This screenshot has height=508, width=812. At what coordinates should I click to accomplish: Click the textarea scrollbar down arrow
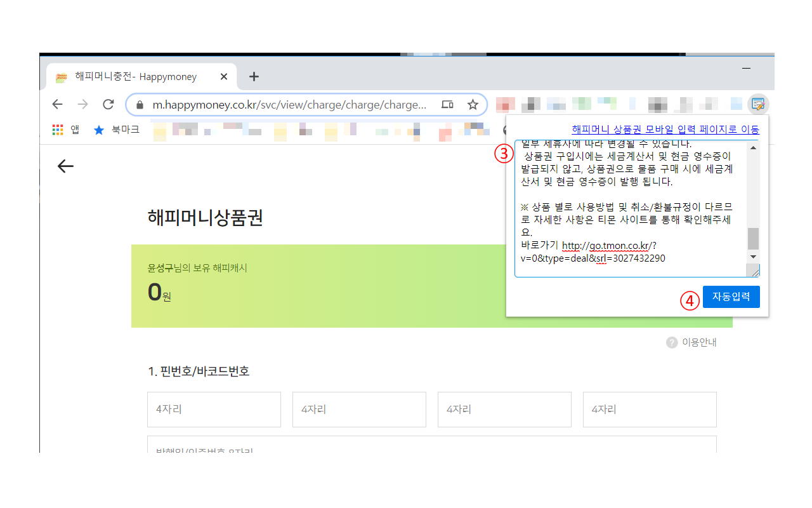[754, 256]
